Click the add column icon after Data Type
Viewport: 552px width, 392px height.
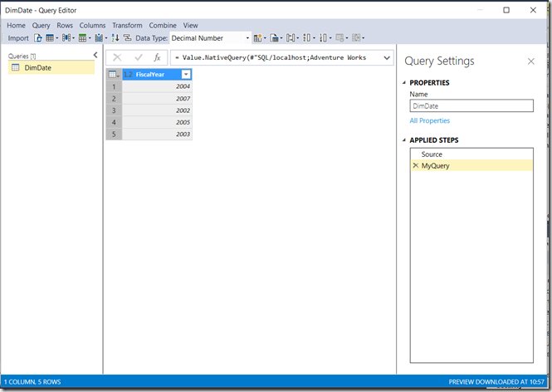coord(257,38)
